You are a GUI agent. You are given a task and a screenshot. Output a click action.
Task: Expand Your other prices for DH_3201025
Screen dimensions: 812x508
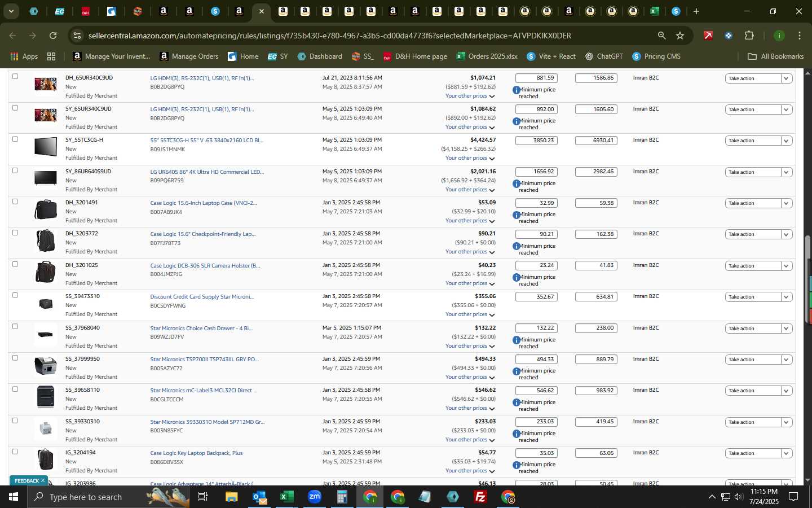point(470,283)
